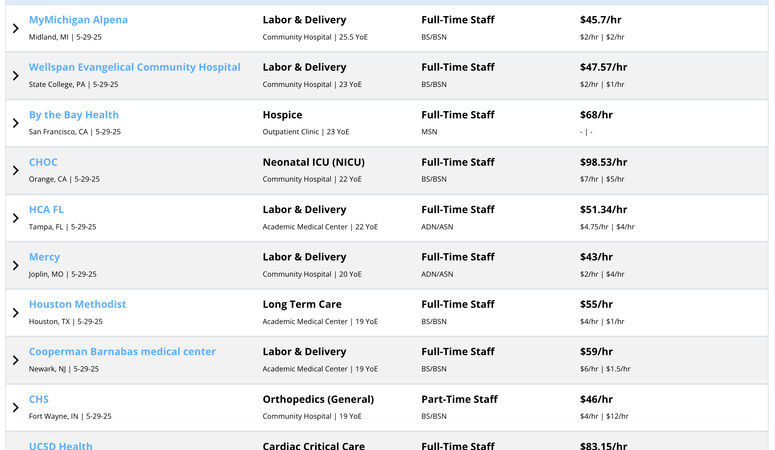The height and width of the screenshot is (450, 775).
Task: Expand the Cooperman Barnabas row chevron
Action: [16, 360]
